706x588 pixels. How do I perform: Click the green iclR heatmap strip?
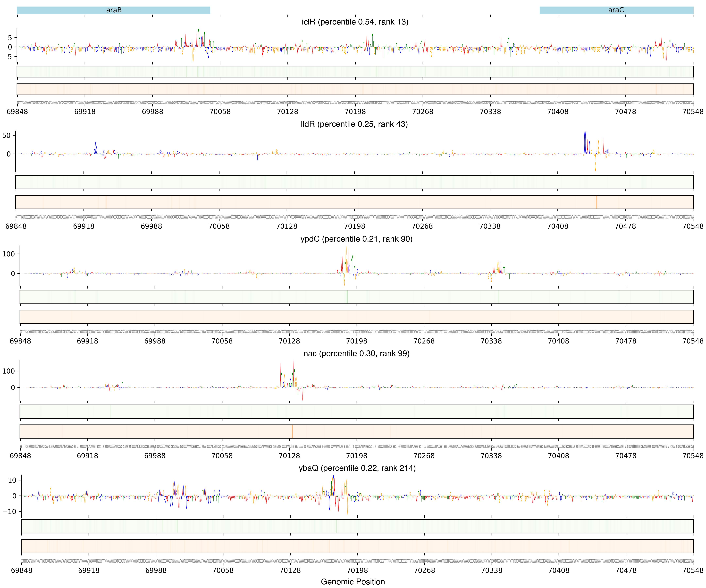click(x=355, y=72)
